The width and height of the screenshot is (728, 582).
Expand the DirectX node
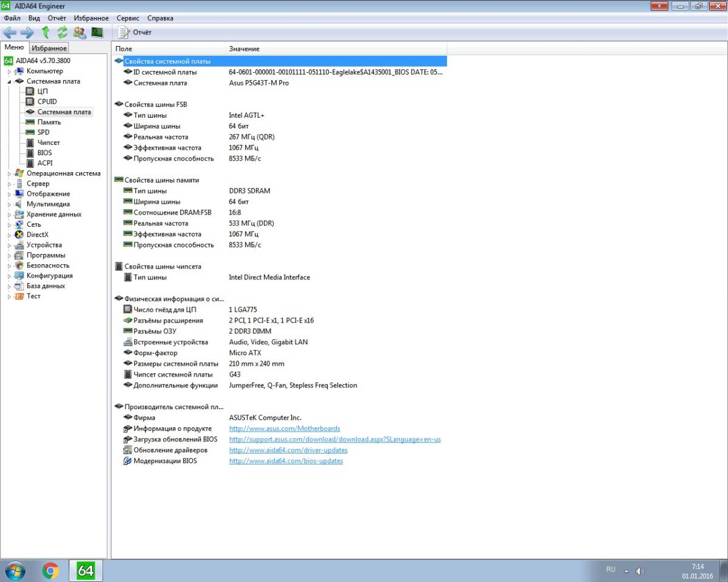click(9, 235)
